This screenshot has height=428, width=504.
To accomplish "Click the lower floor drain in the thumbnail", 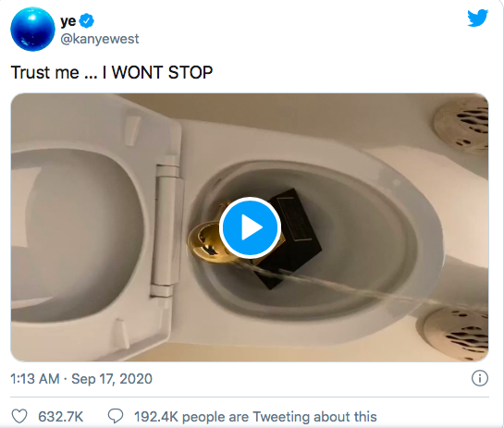I will (x=457, y=335).
